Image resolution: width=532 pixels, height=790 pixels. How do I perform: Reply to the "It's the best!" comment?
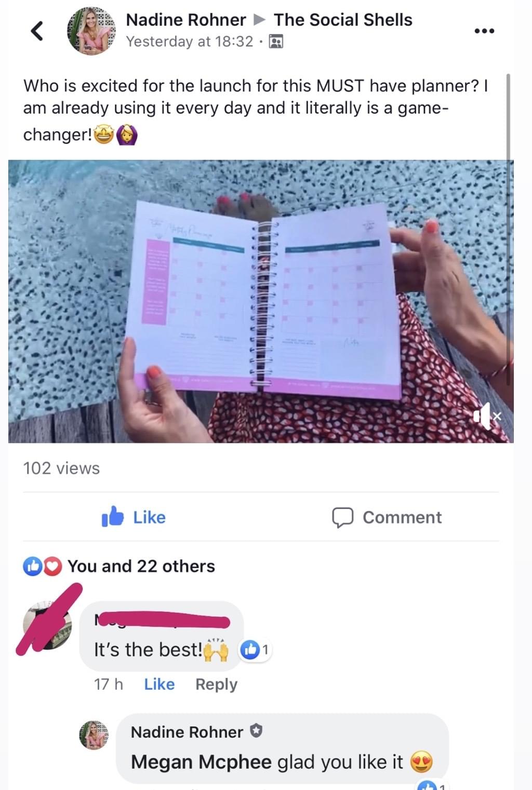[x=216, y=684]
